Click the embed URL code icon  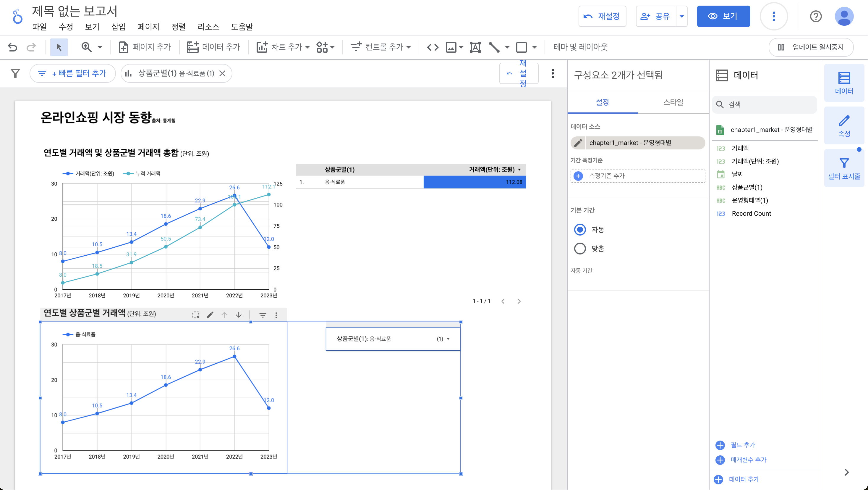(433, 47)
